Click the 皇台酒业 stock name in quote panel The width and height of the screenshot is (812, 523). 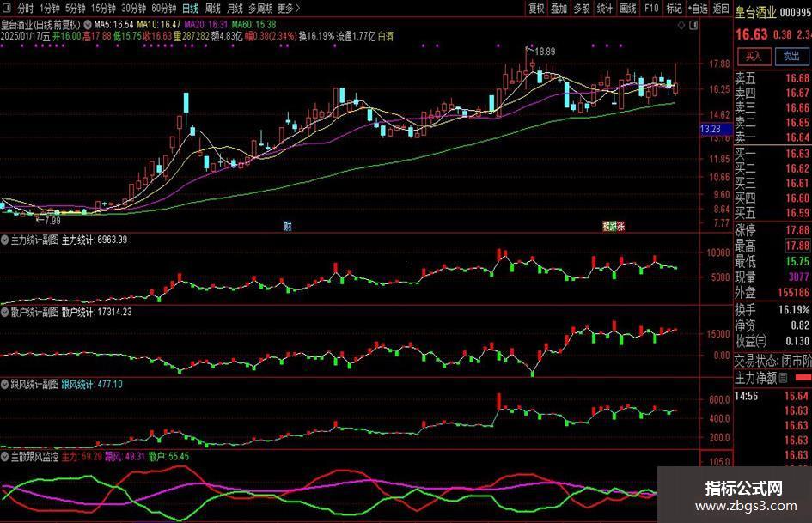[x=755, y=12]
